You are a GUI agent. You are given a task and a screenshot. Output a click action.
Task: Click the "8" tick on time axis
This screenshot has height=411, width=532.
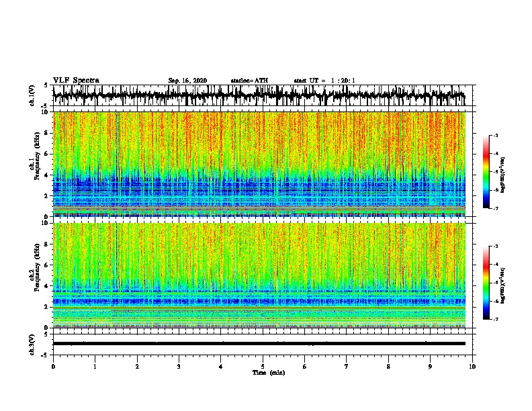point(388,367)
